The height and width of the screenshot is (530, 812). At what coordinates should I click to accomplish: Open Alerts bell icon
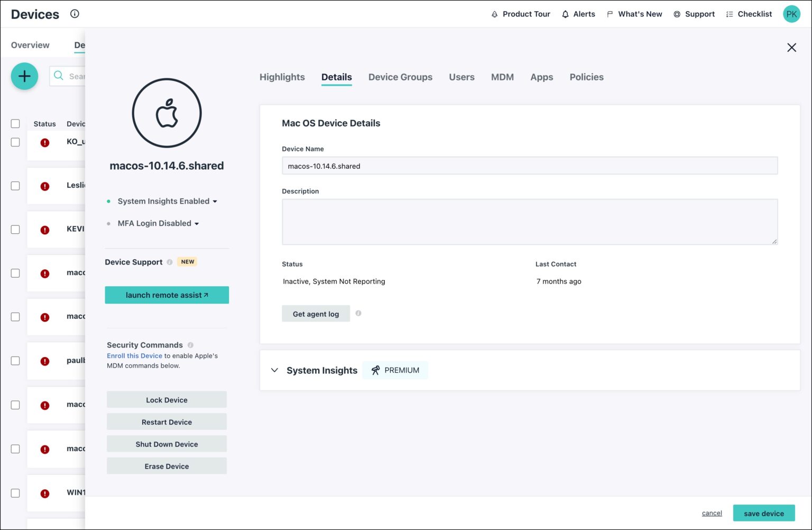tap(566, 14)
